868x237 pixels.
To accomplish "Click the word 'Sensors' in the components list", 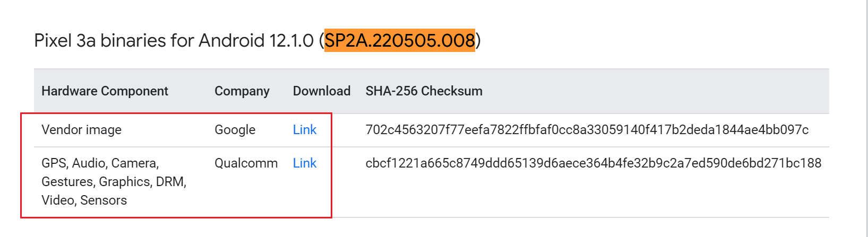I will 104,200.
